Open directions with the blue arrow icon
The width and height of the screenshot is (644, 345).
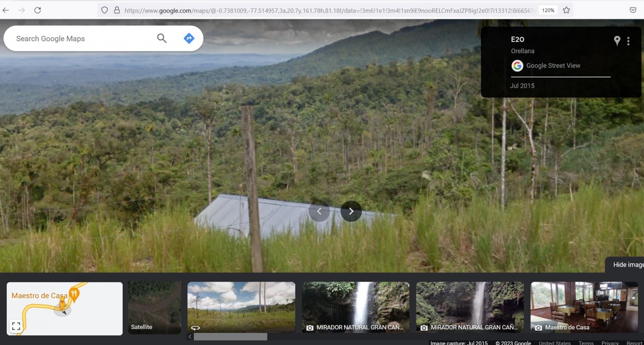(189, 38)
